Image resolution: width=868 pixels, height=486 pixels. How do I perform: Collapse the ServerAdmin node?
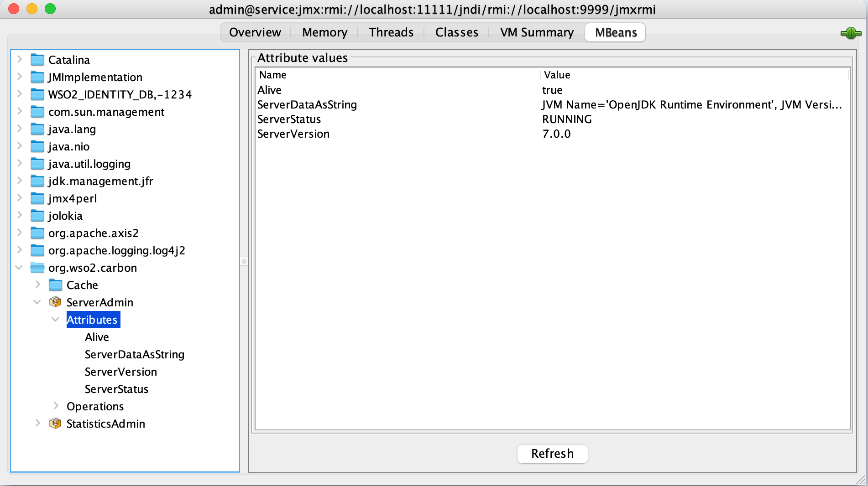pos(37,302)
